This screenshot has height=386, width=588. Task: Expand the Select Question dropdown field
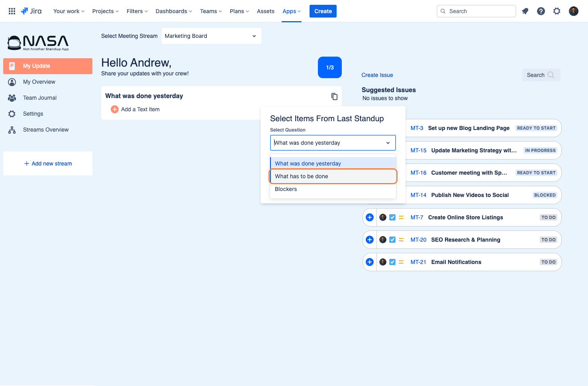(333, 143)
